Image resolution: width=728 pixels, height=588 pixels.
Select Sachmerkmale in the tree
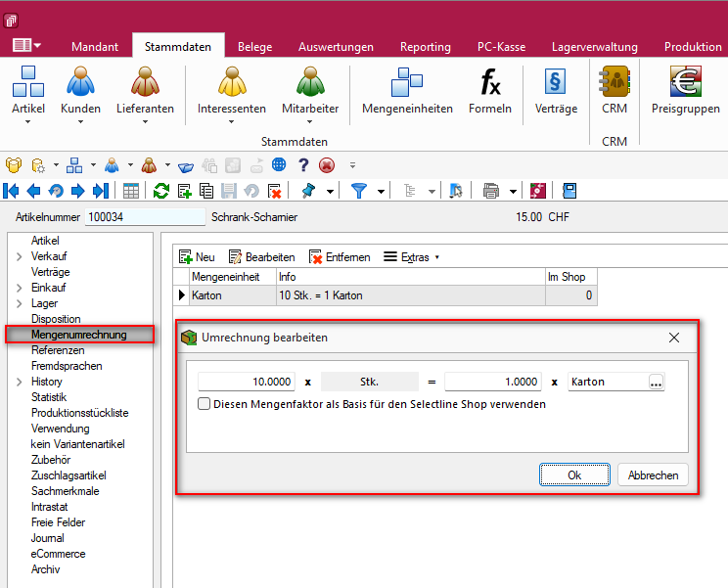[x=65, y=491]
